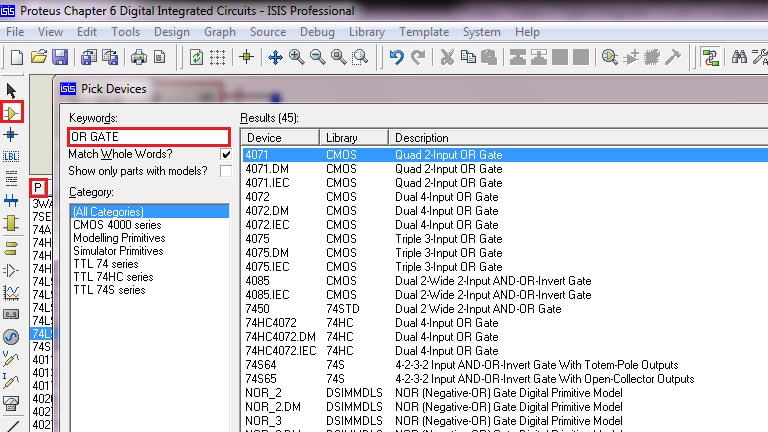768x432 pixels.
Task: Open the Library menu
Action: (367, 32)
